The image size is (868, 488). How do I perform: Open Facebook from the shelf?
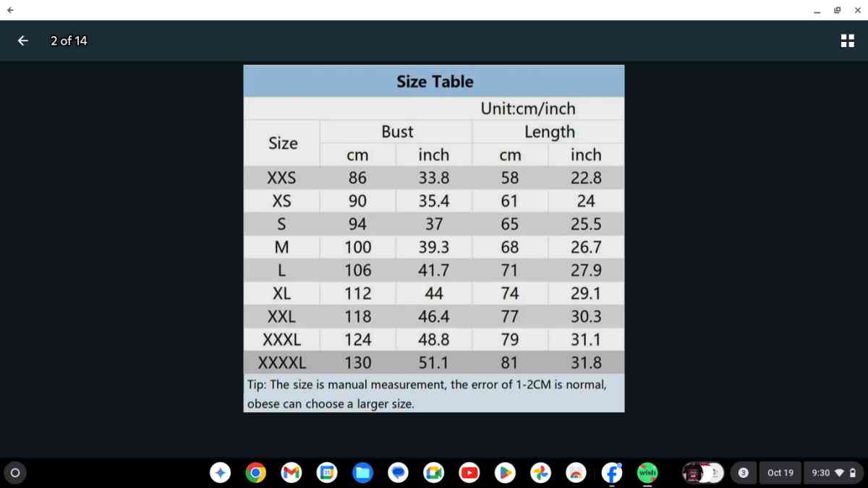pos(612,473)
